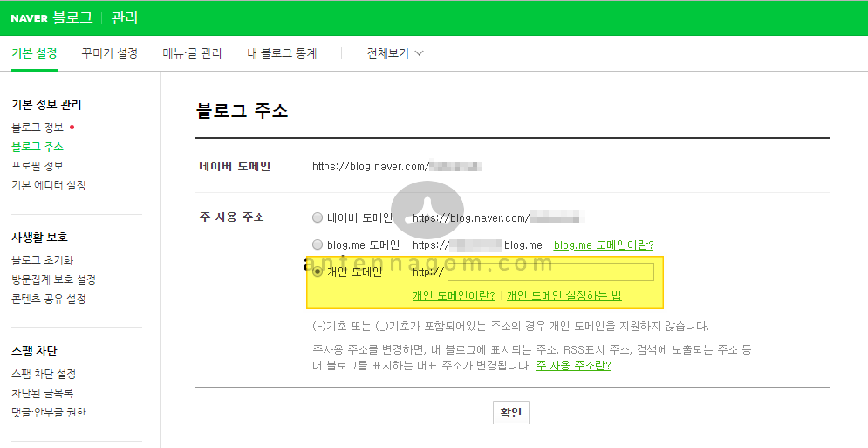Open the 블로그 home link in header
Screen dimensions: 868x448
[x=72, y=17]
